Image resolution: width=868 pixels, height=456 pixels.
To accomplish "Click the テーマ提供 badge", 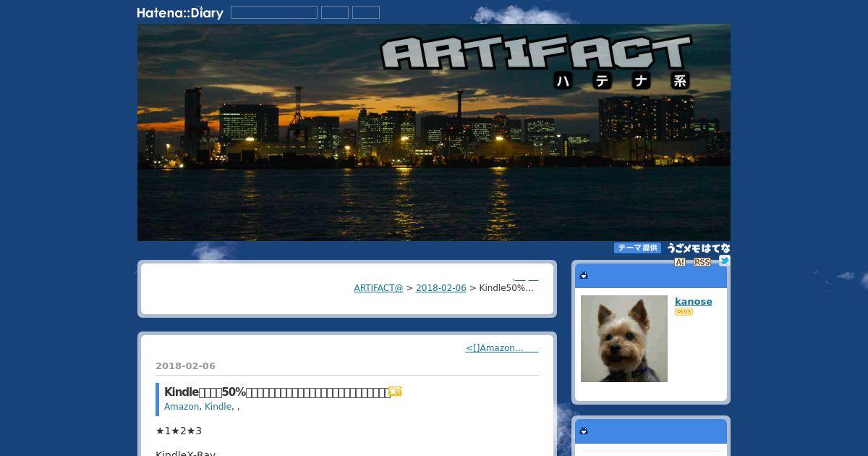I will [637, 248].
